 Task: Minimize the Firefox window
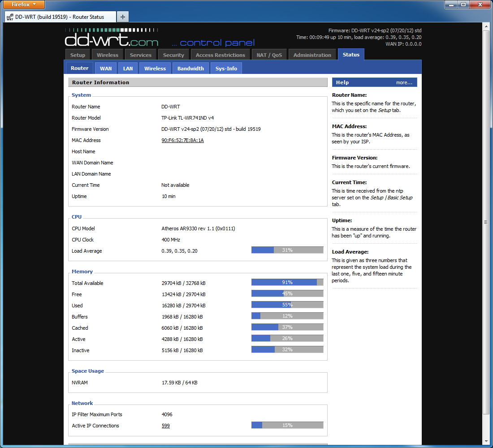(451, 4)
